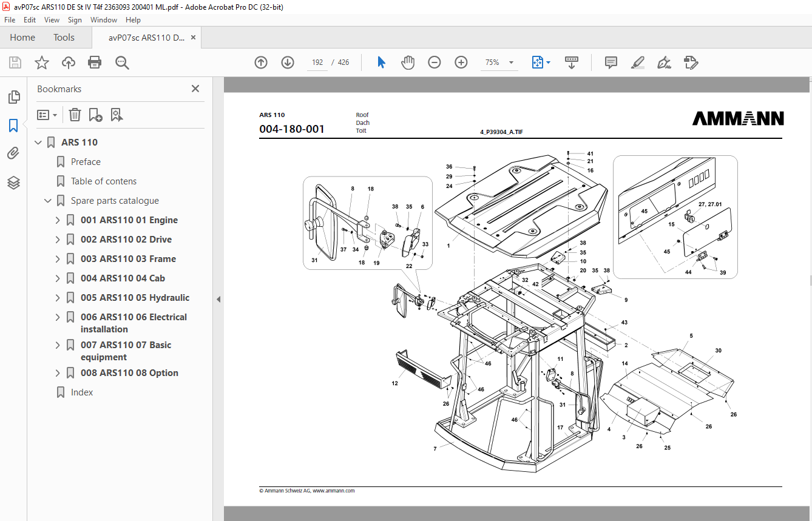Open the Edit menu

30,20
